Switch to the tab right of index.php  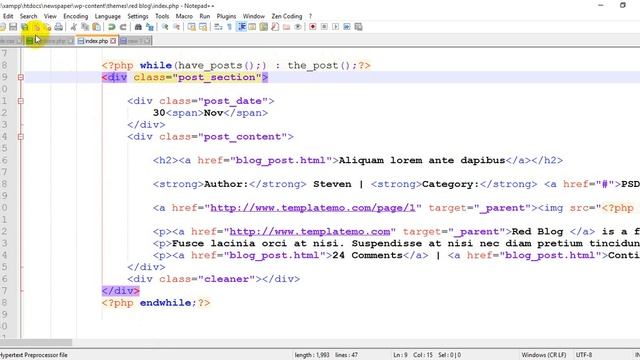point(136,41)
